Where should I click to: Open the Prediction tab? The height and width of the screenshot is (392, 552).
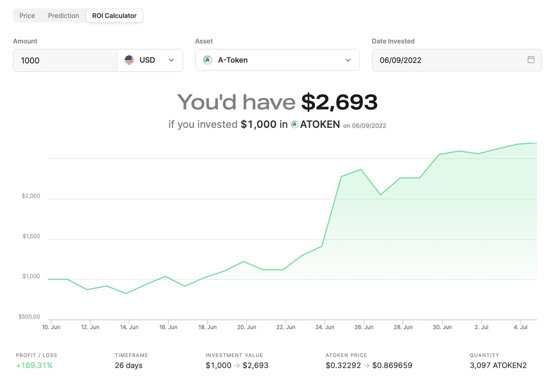63,16
